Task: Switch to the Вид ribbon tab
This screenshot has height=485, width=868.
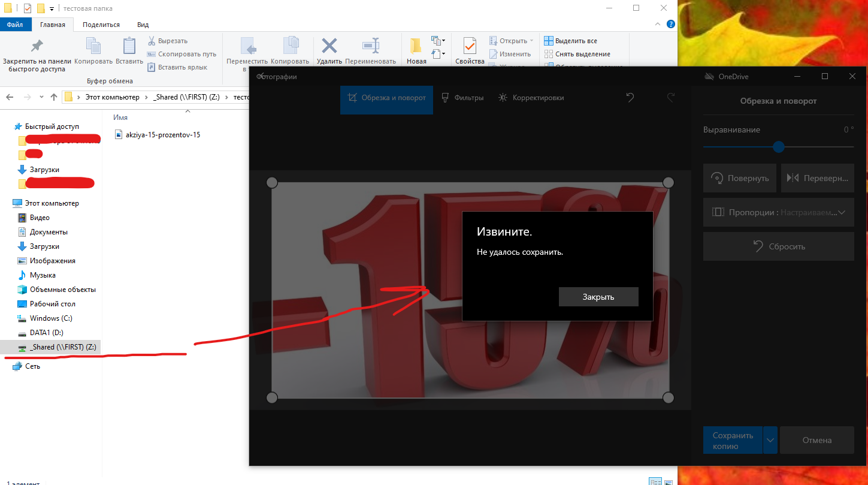Action: [143, 25]
